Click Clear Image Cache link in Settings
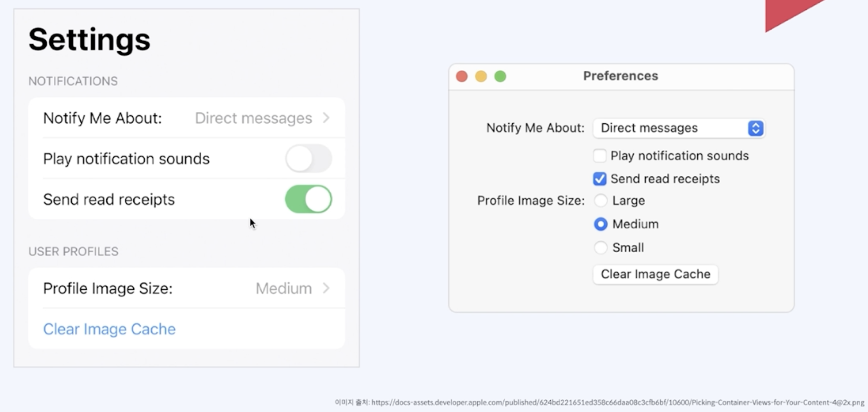 [x=109, y=329]
